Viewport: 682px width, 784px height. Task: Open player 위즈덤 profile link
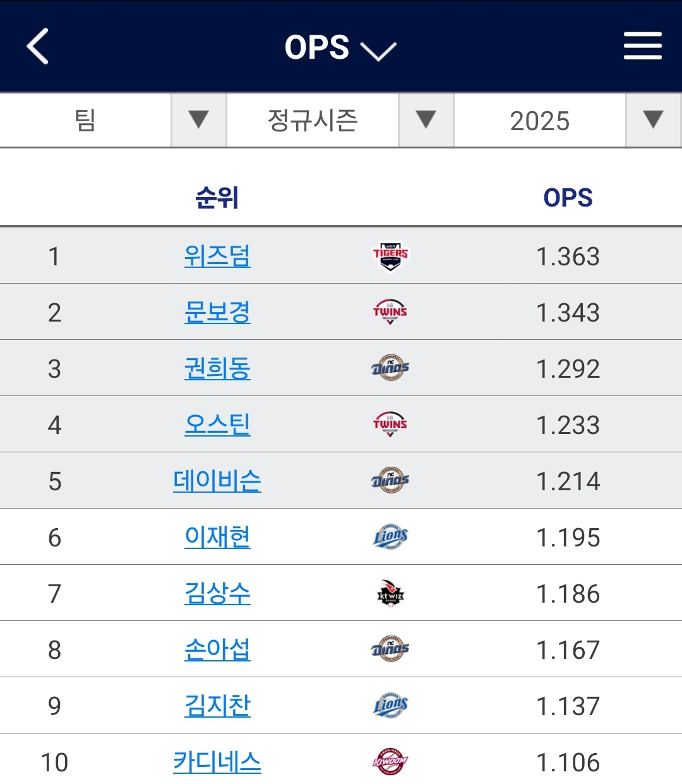(217, 256)
